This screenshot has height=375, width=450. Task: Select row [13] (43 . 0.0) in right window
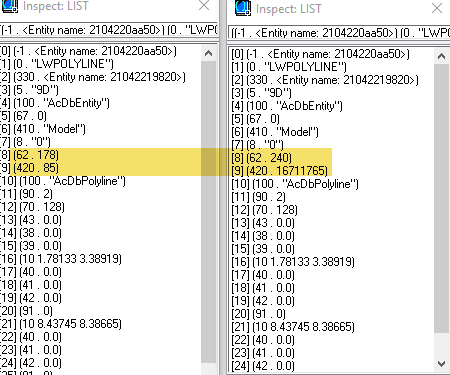(x=263, y=223)
